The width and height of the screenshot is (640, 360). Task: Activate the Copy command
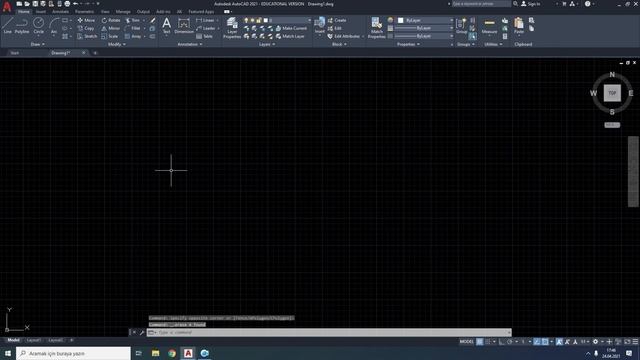pyautogui.click(x=86, y=28)
